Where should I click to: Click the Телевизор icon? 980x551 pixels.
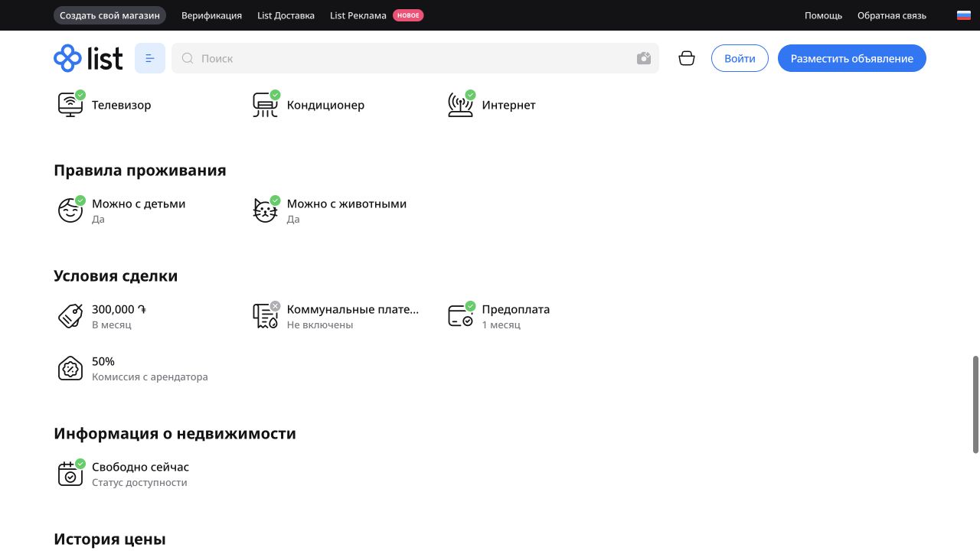click(70, 104)
